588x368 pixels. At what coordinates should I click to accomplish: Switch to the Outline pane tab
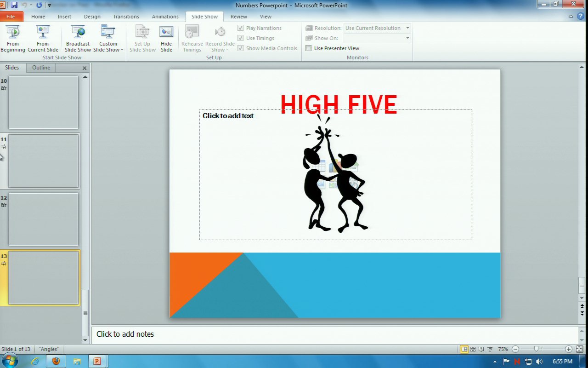(41, 68)
